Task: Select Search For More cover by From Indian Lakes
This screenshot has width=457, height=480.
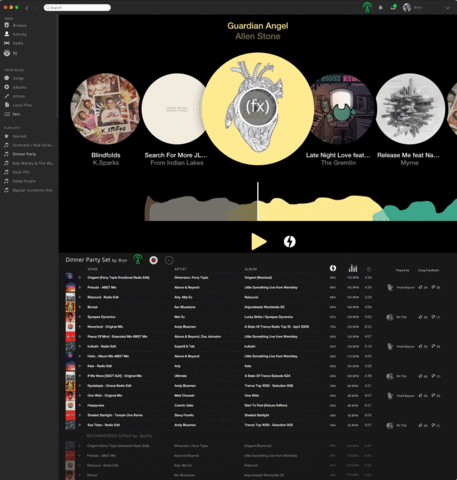Action: tap(172, 109)
